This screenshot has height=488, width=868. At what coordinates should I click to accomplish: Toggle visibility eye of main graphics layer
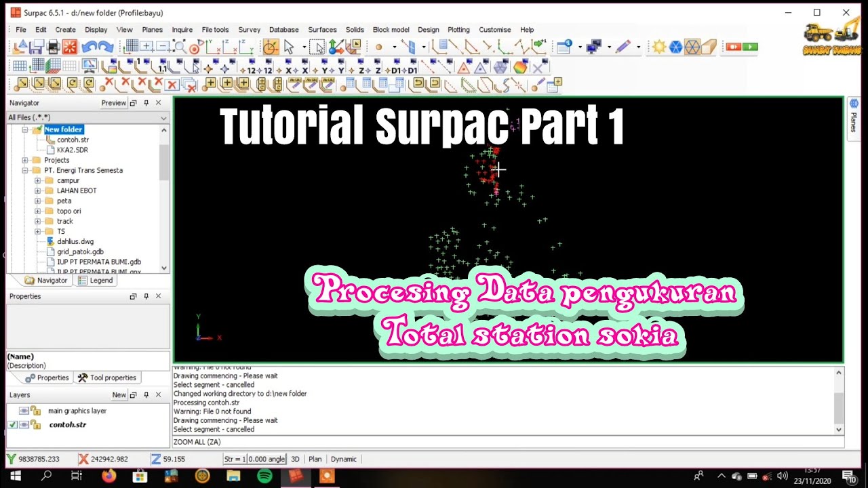(x=24, y=411)
